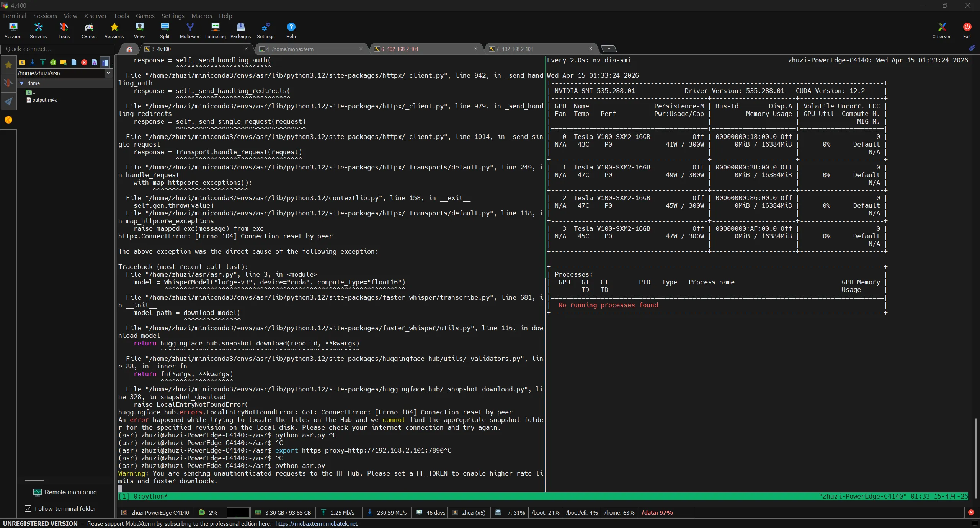980x528 pixels.
Task: Open the mobaxterm.mobatek.net link
Action: click(316, 523)
